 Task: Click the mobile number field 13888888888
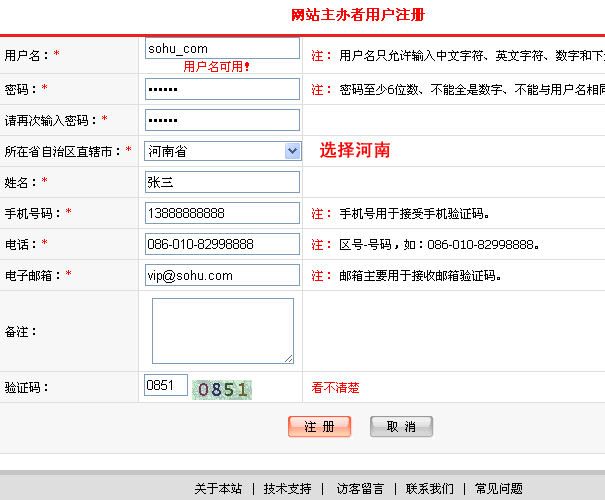222,213
